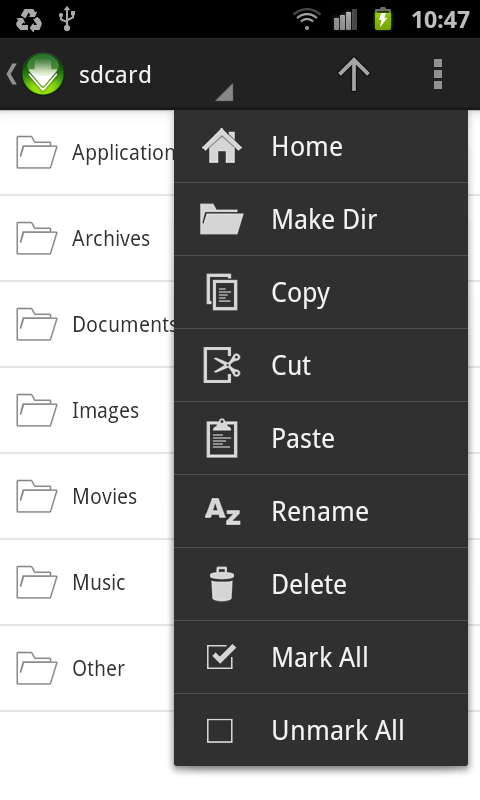Click the Rename AZ icon
The height and width of the screenshot is (800, 480).
[222, 511]
